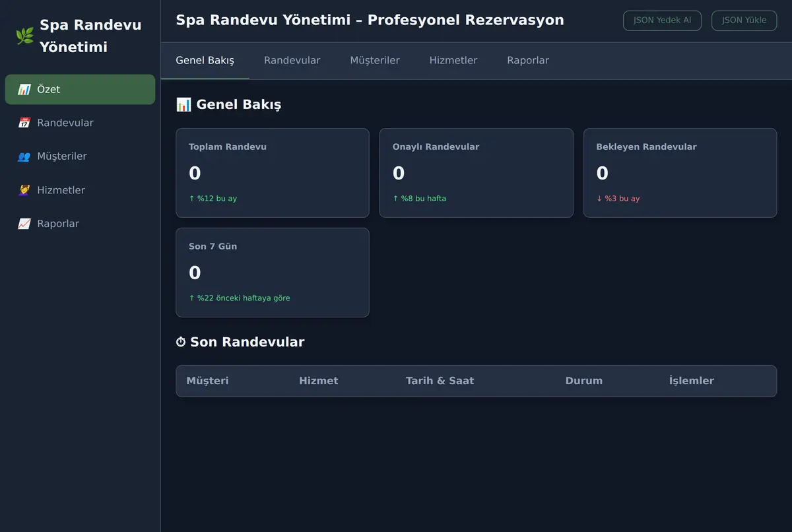Switch to the Hizmetler tab

click(453, 61)
